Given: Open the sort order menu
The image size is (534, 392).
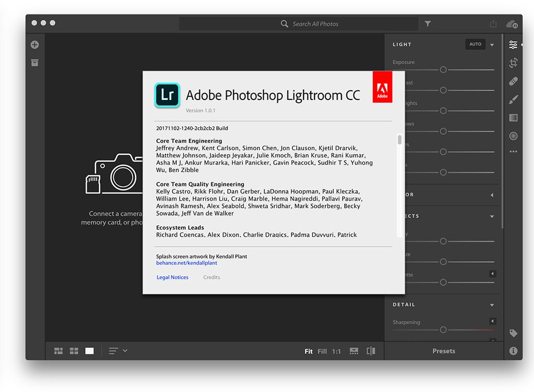Looking at the screenshot, I should pyautogui.click(x=118, y=351).
